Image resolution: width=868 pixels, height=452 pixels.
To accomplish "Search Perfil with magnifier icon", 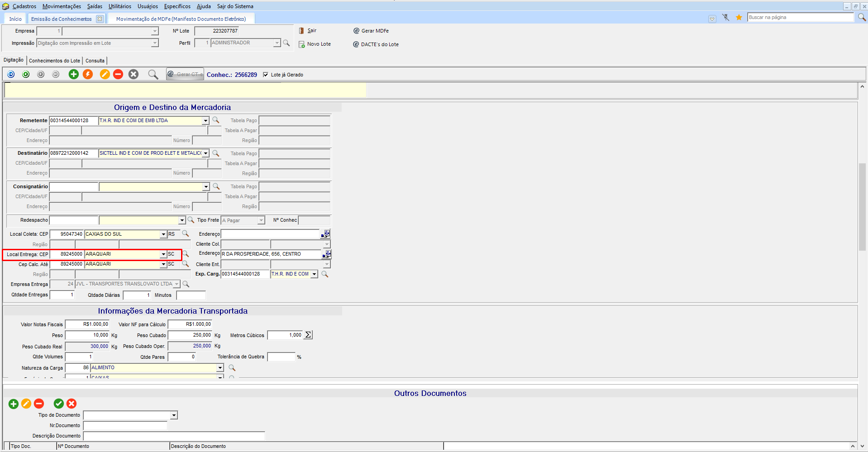I will [286, 43].
